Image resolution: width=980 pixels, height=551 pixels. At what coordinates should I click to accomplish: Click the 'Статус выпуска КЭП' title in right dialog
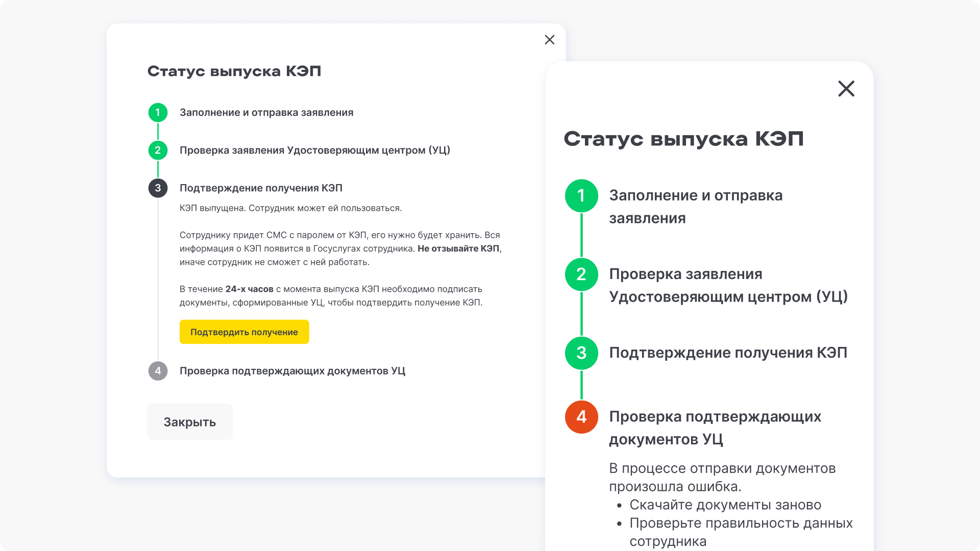[x=684, y=138]
